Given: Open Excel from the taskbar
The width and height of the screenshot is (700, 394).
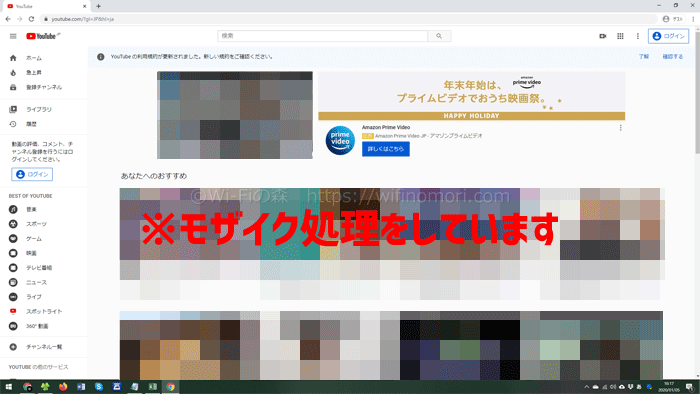Looking at the screenshot, I should (x=153, y=387).
